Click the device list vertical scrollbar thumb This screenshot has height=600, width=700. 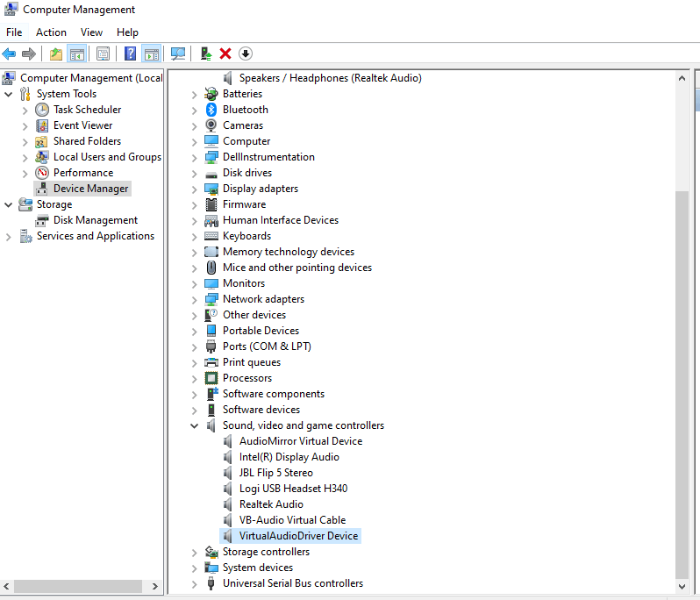(x=682, y=384)
